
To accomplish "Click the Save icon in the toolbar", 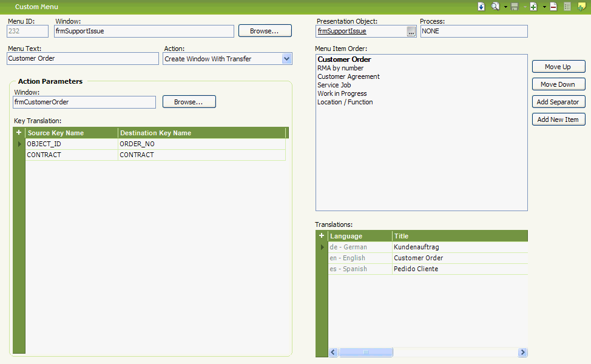I will coord(515,6).
